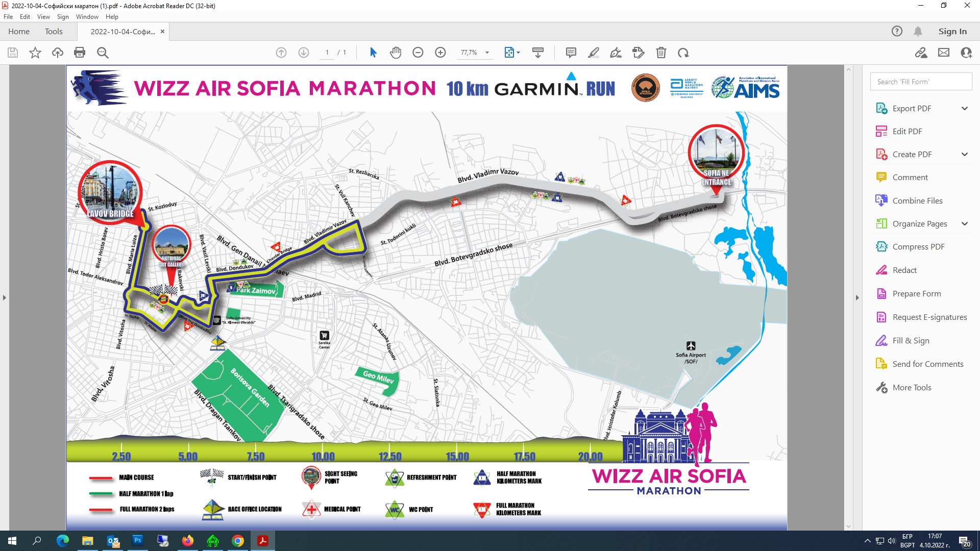Click the Save file icon
This screenshot has width=980, height=551.
click(13, 53)
